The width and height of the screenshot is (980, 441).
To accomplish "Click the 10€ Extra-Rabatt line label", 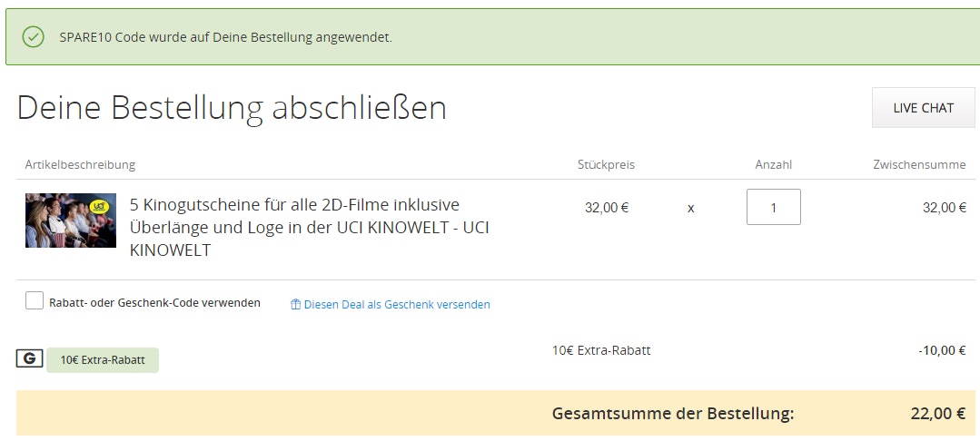I will (x=601, y=350).
